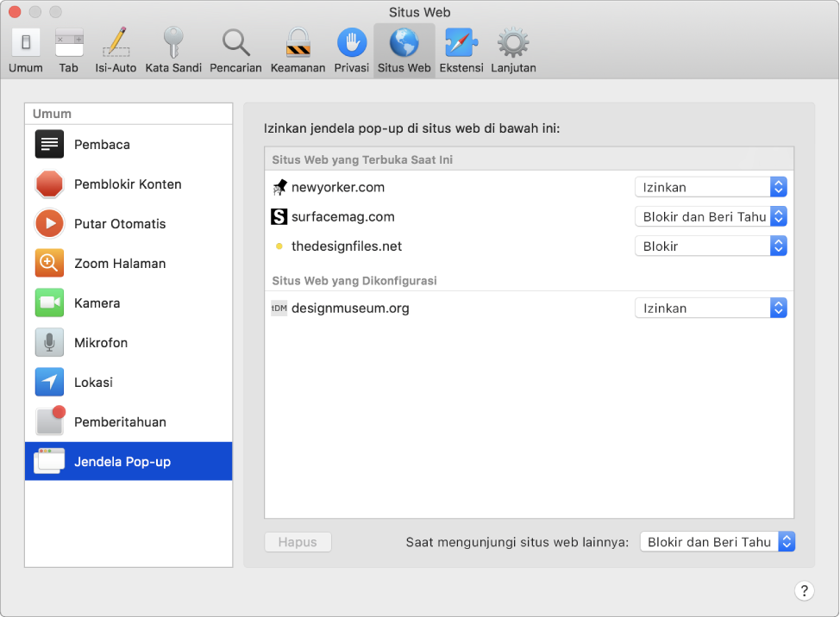Select Jendela Pop-up in the sidebar
The width and height of the screenshot is (840, 617).
129,461
